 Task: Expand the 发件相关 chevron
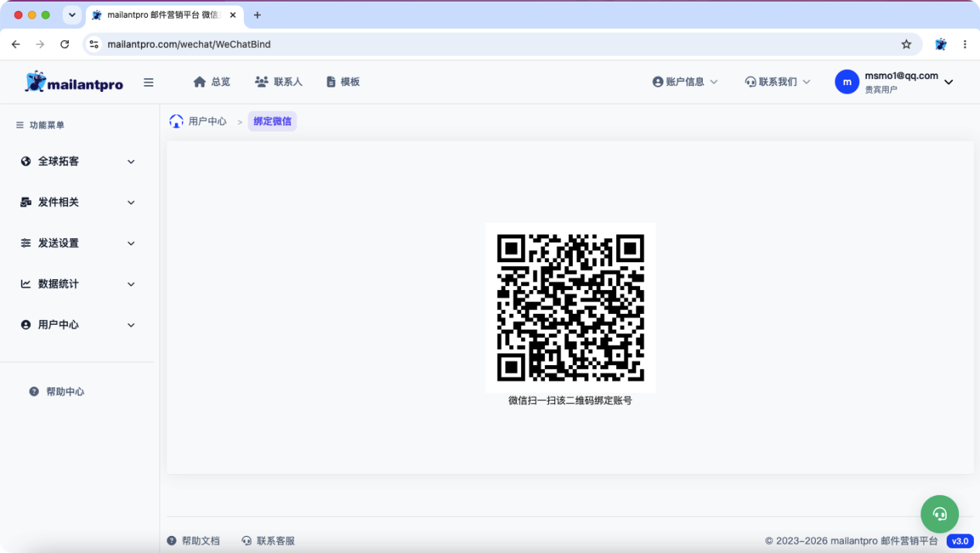click(x=131, y=203)
